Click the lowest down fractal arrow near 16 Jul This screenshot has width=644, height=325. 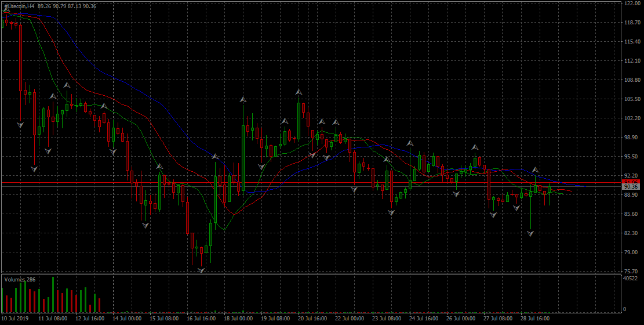click(201, 270)
